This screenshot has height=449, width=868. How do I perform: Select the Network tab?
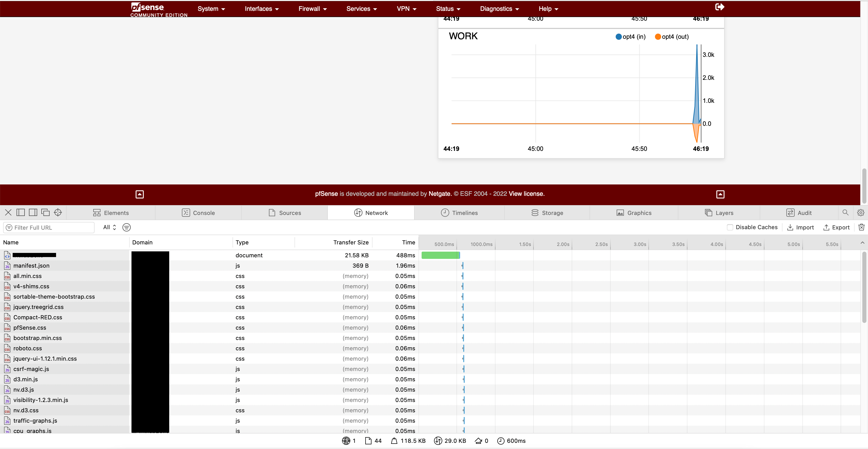point(371,213)
